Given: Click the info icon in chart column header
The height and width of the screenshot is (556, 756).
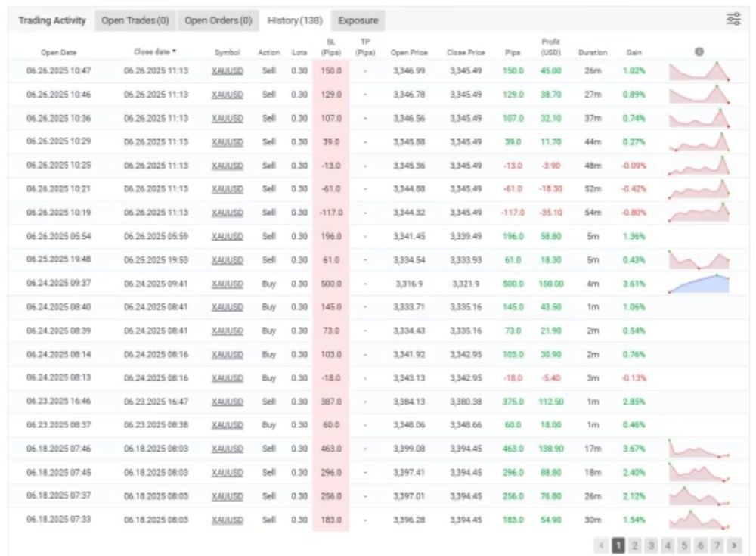Looking at the screenshot, I should (699, 52).
